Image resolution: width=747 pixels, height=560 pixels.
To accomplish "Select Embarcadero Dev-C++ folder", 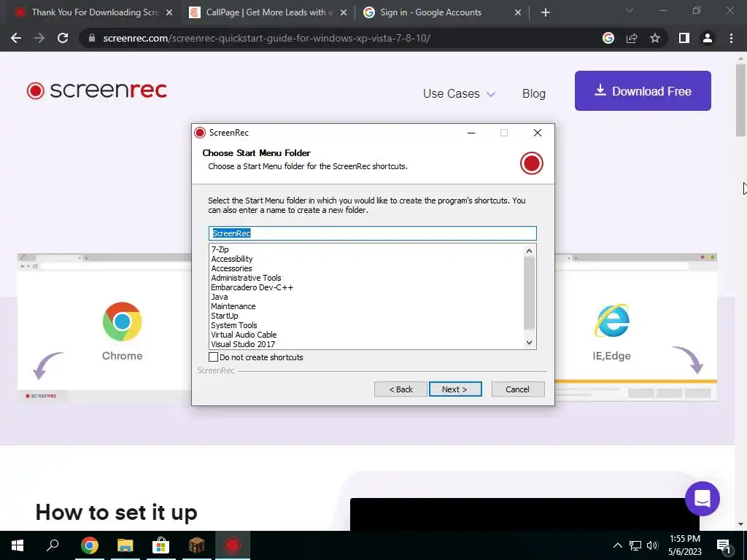I will tap(252, 287).
